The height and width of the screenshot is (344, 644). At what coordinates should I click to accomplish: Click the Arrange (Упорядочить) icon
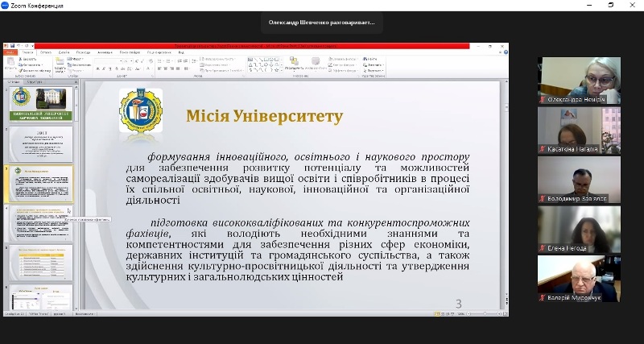(294, 62)
